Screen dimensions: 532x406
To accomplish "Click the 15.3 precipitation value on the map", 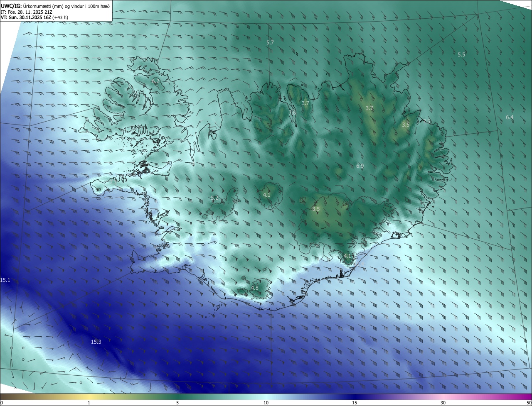I will click(96, 342).
